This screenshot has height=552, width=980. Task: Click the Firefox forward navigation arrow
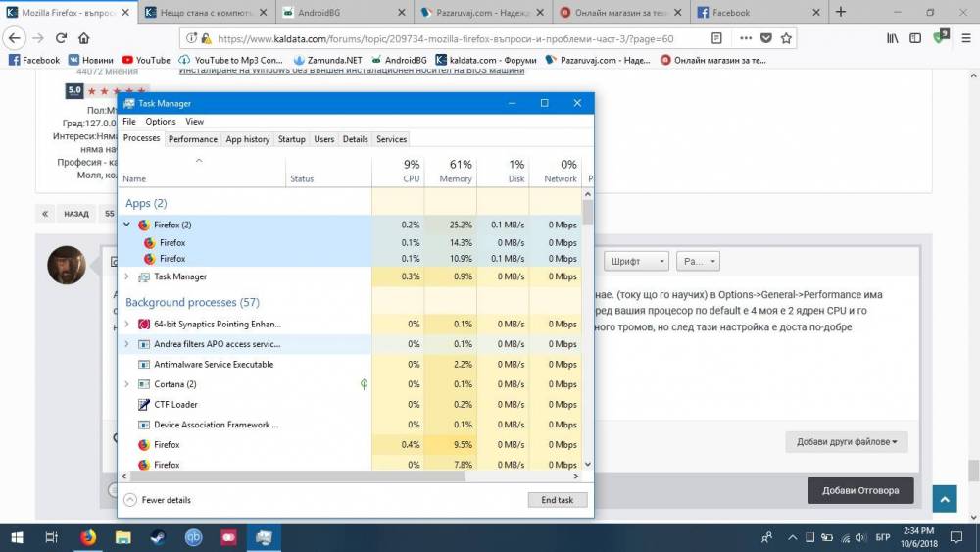click(38, 38)
